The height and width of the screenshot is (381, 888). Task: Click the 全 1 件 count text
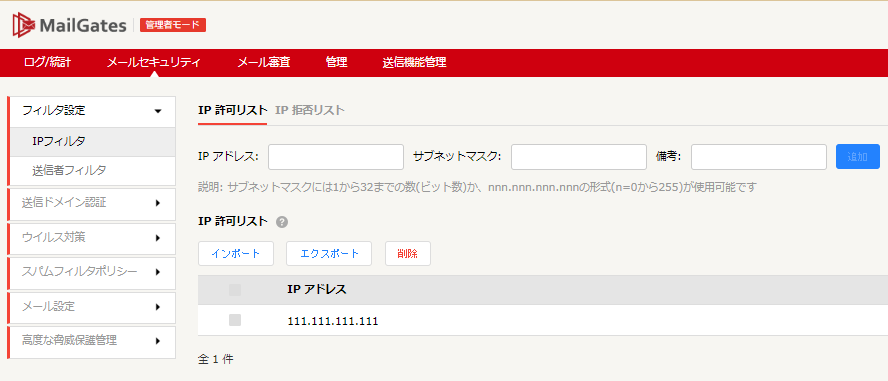[215, 359]
